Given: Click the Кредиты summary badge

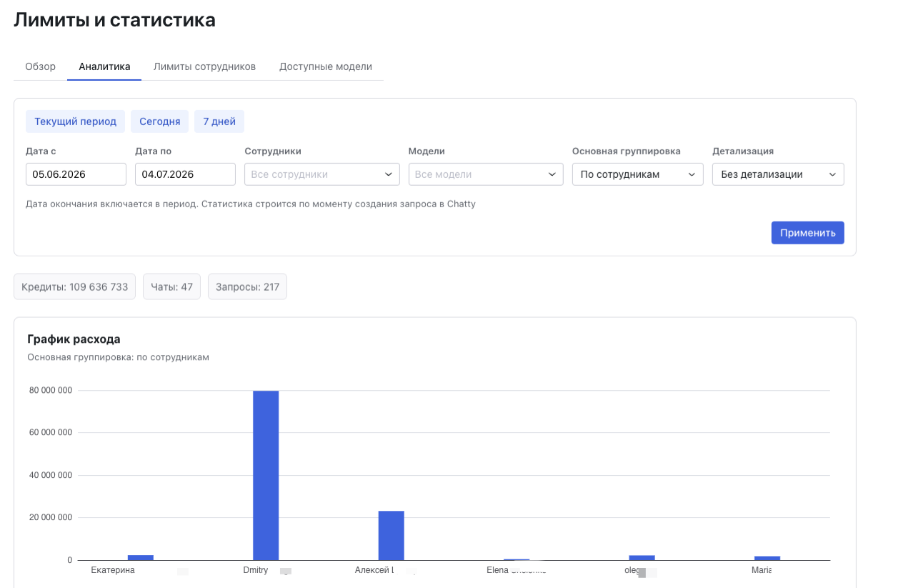Looking at the screenshot, I should 75,286.
